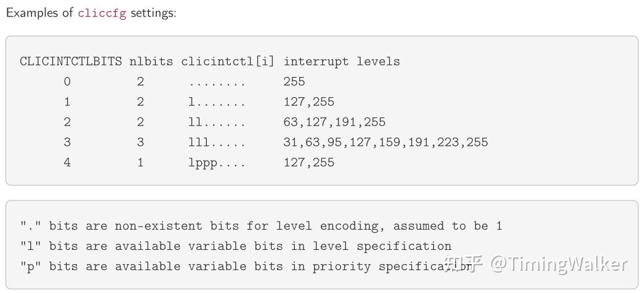Click the @TimingWalker watermark
Image resolution: width=644 pixels, height=293 pixels.
tap(557, 264)
